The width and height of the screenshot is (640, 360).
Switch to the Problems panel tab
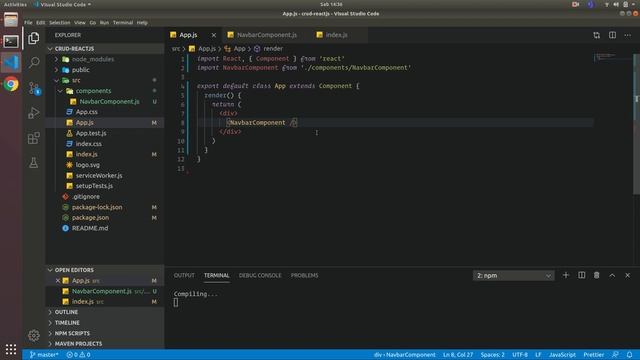pyautogui.click(x=304, y=276)
